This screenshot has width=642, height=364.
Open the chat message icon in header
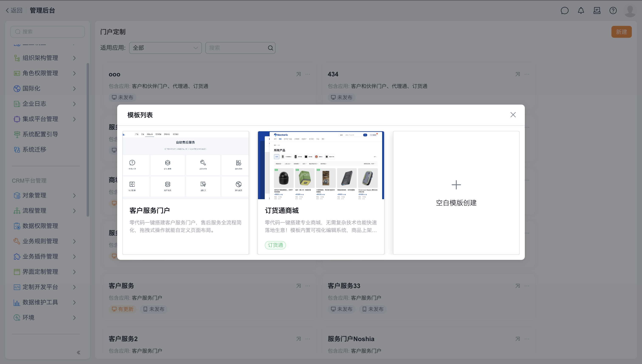tap(565, 11)
